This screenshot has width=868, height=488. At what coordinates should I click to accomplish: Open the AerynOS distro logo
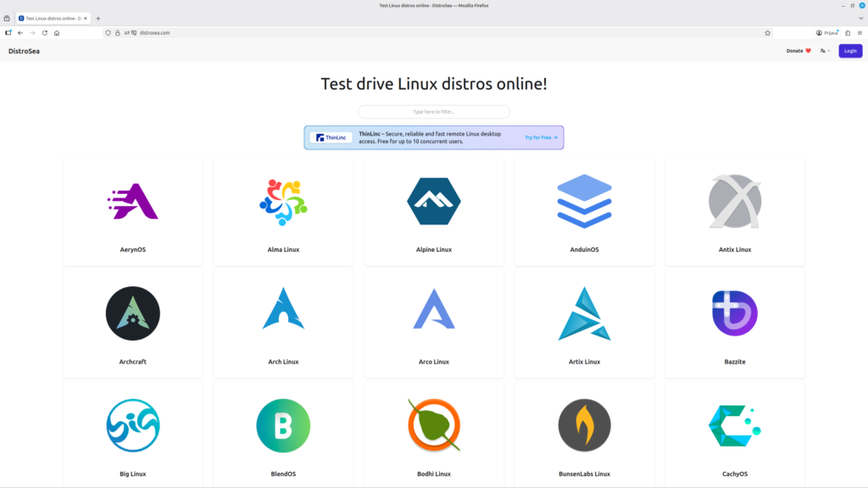[x=133, y=202]
